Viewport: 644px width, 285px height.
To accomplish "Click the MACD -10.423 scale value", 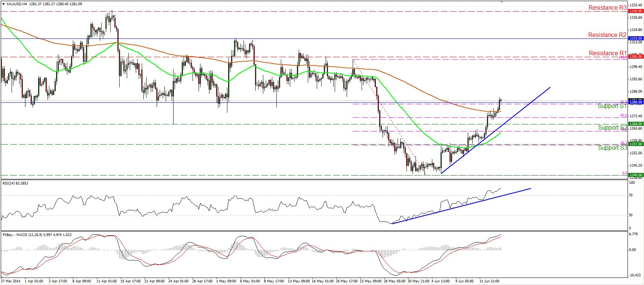I will click(x=635, y=275).
